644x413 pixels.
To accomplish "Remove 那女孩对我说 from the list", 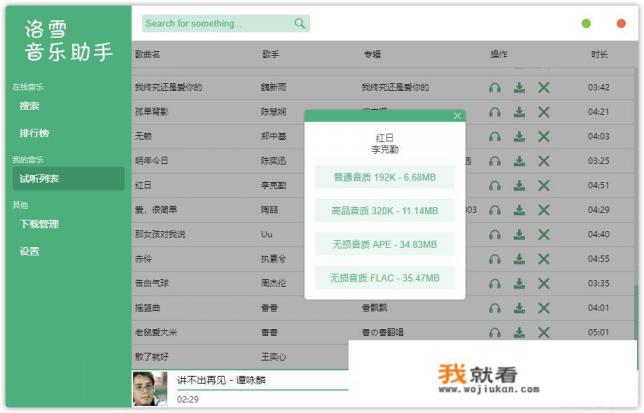I will [544, 234].
